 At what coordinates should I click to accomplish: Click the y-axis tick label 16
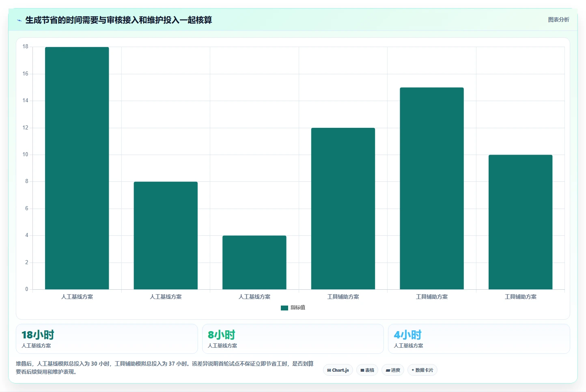[26, 74]
